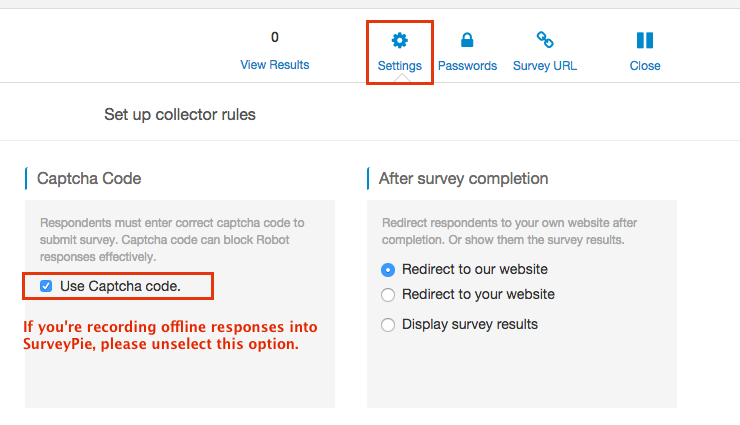740x425 pixels.
Task: Select the Display survey results radio button
Action: tap(388, 324)
